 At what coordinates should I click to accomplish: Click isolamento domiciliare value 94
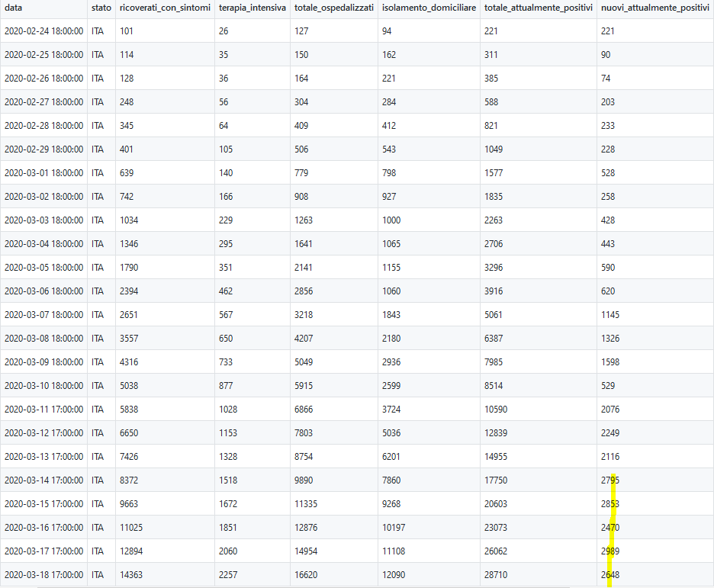point(387,31)
